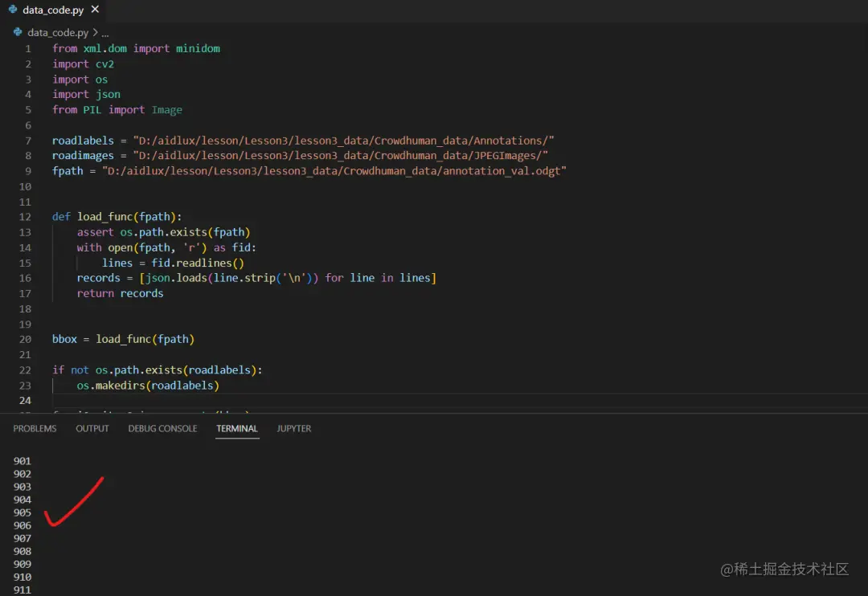Click the 'import os' line
This screenshot has height=596, width=868.
click(x=80, y=80)
